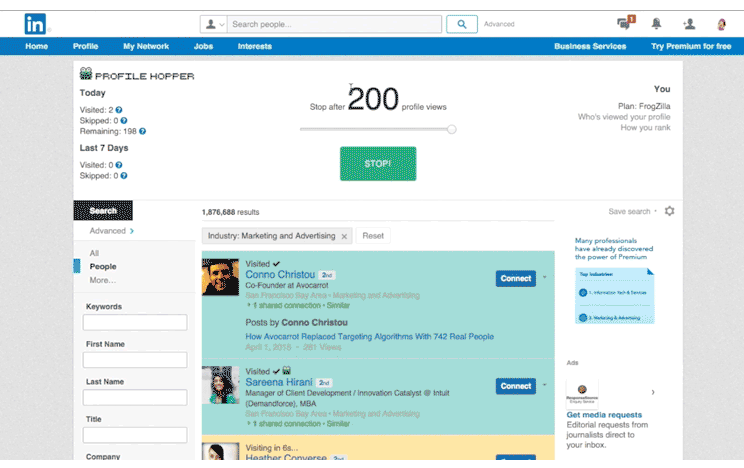The width and height of the screenshot is (744, 468).
Task: Click Save search link
Action: pos(629,211)
